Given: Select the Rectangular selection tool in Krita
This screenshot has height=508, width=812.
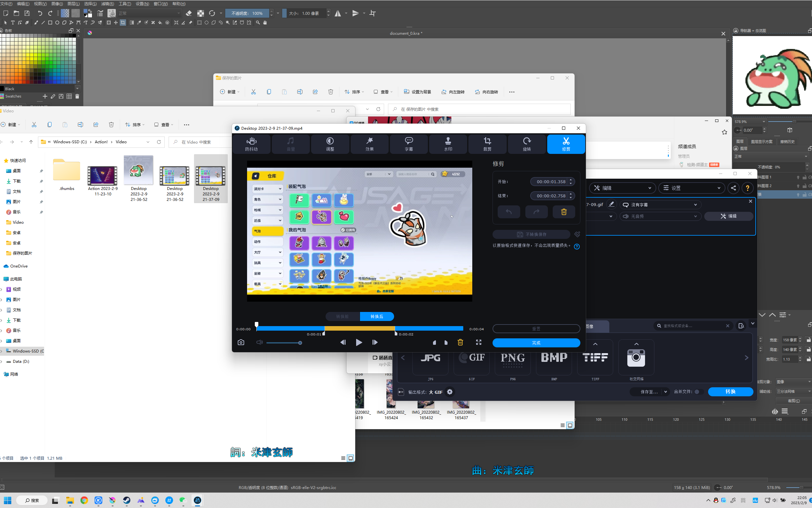Looking at the screenshot, I should pos(199,23).
